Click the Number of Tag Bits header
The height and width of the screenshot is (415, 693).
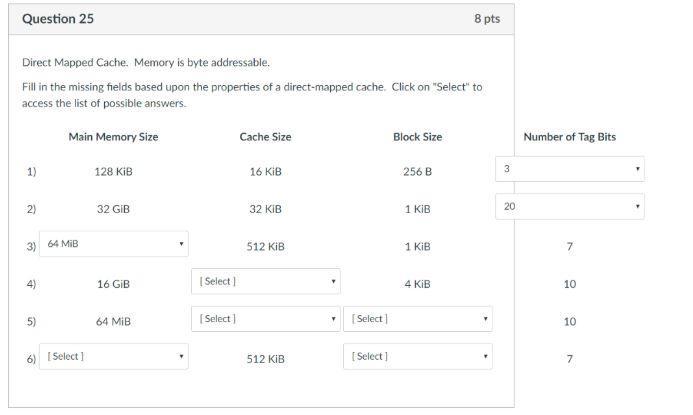click(569, 137)
